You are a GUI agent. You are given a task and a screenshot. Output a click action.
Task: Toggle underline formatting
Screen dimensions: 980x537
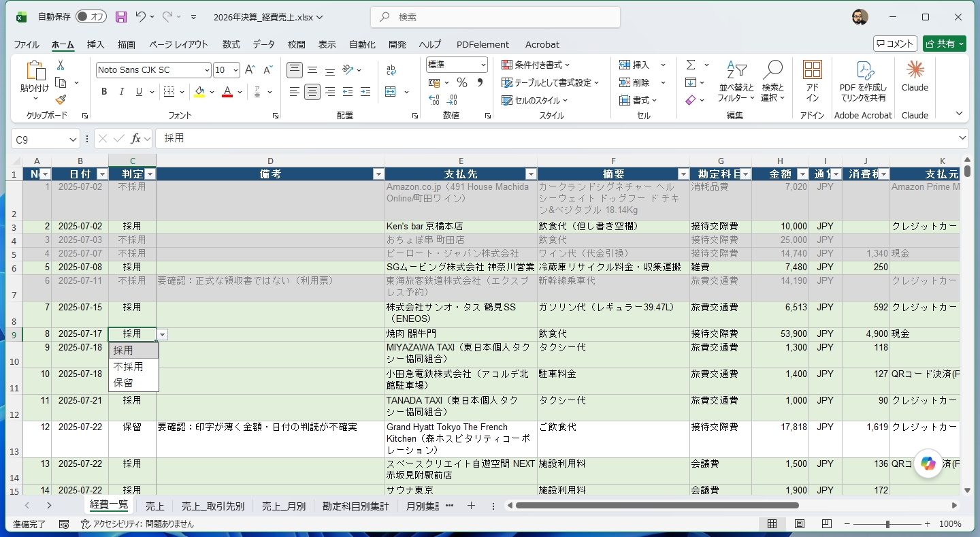[140, 92]
